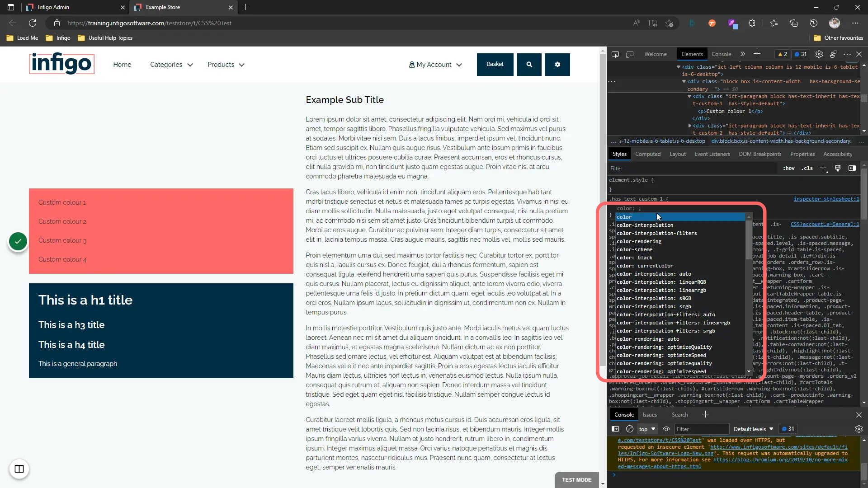Switch to the Computed tab
Image resolution: width=868 pixels, height=488 pixels.
click(647, 154)
